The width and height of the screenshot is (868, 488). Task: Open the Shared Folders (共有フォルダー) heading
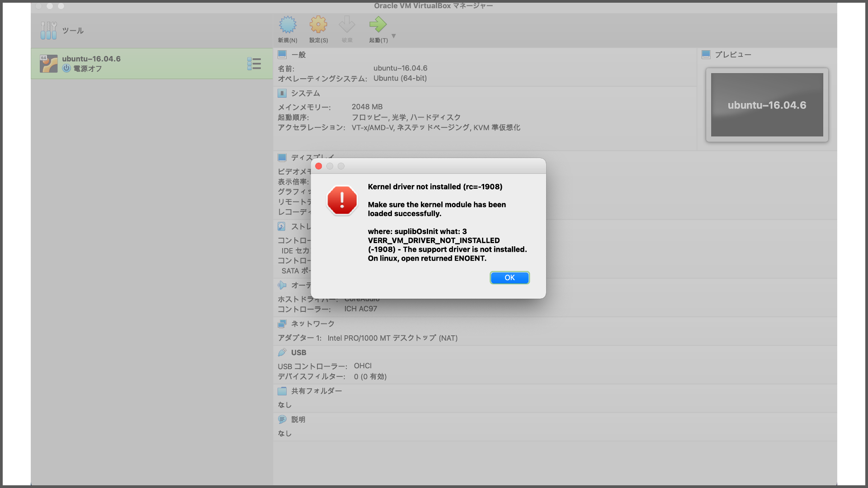coord(316,391)
